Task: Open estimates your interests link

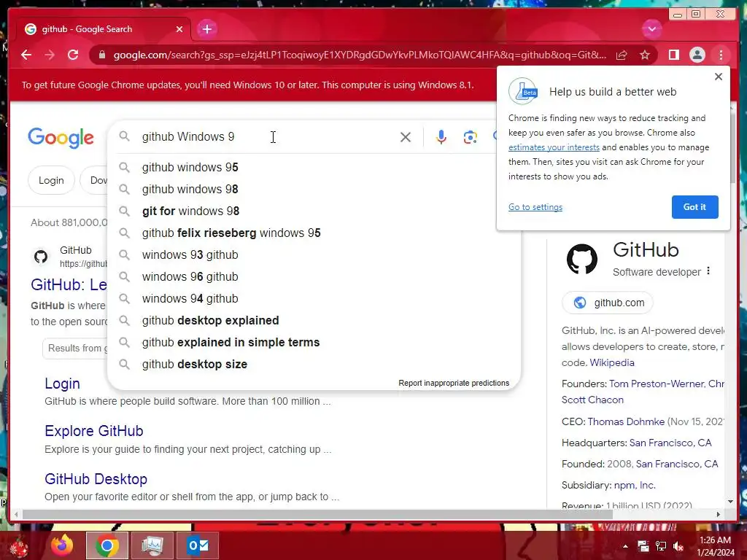Action: [554, 147]
